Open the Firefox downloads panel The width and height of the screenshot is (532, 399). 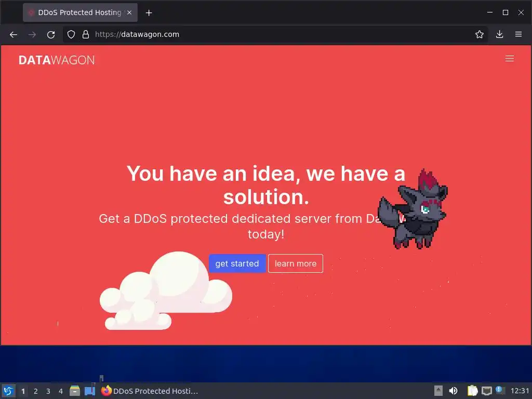pos(499,34)
